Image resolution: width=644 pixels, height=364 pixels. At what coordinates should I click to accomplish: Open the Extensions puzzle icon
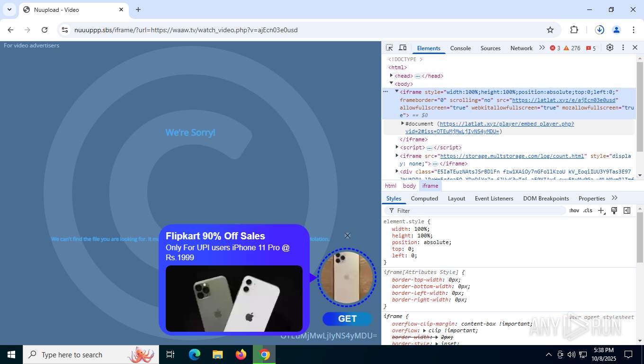click(x=574, y=30)
